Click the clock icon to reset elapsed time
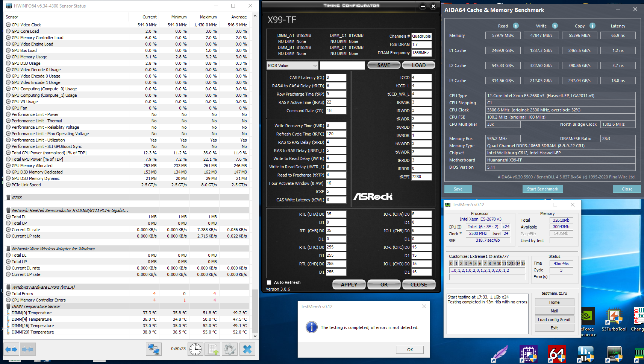 195,349
